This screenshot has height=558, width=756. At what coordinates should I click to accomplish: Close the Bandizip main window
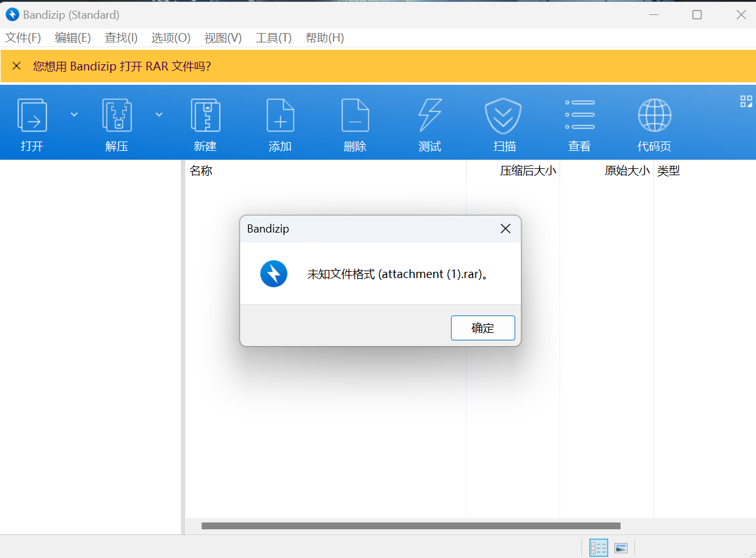[741, 14]
